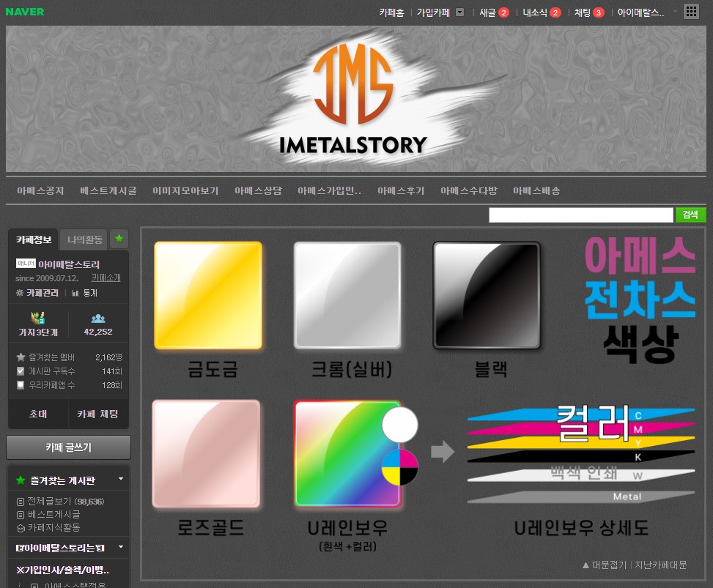Switch to the 카페정보 tab
The height and width of the screenshot is (588, 713).
click(34, 239)
